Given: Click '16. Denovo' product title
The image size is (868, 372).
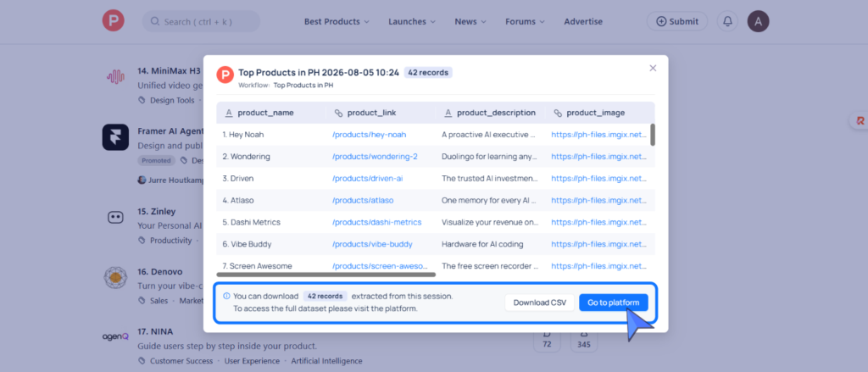Looking at the screenshot, I should [x=160, y=272].
